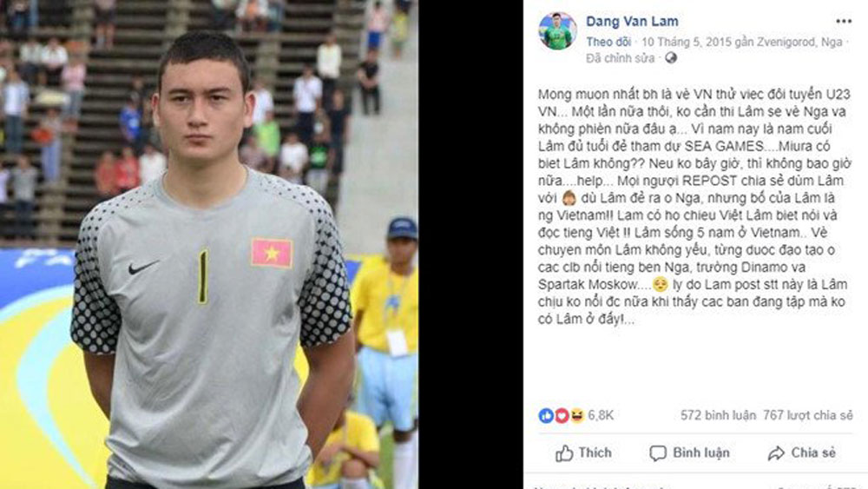868x489 pixels.
Task: Click the red heart reaction icon
Action: (x=562, y=415)
